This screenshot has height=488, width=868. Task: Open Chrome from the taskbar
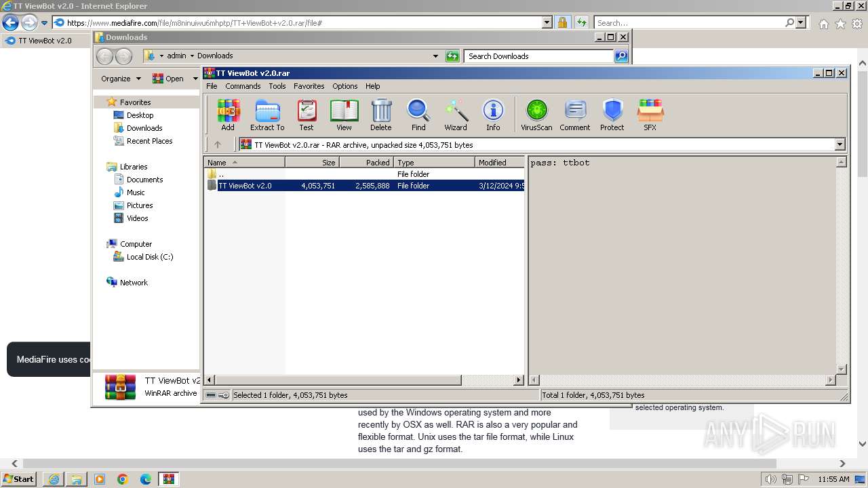pos(123,479)
